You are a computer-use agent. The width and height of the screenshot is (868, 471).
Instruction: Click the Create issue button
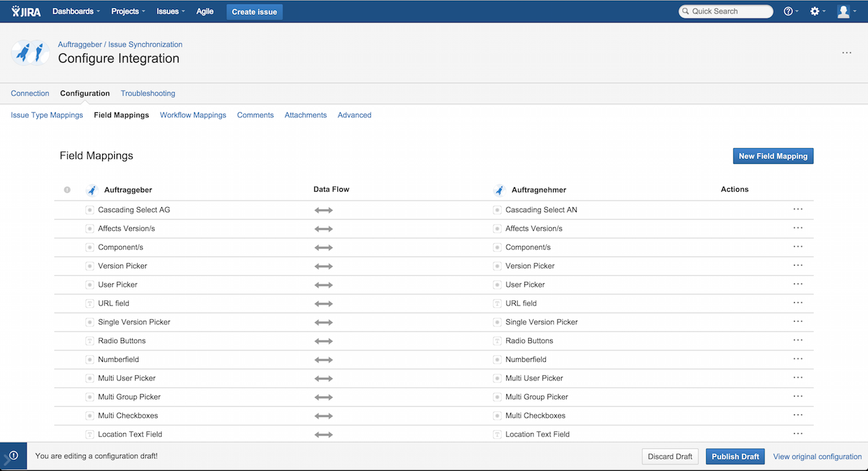pyautogui.click(x=254, y=11)
